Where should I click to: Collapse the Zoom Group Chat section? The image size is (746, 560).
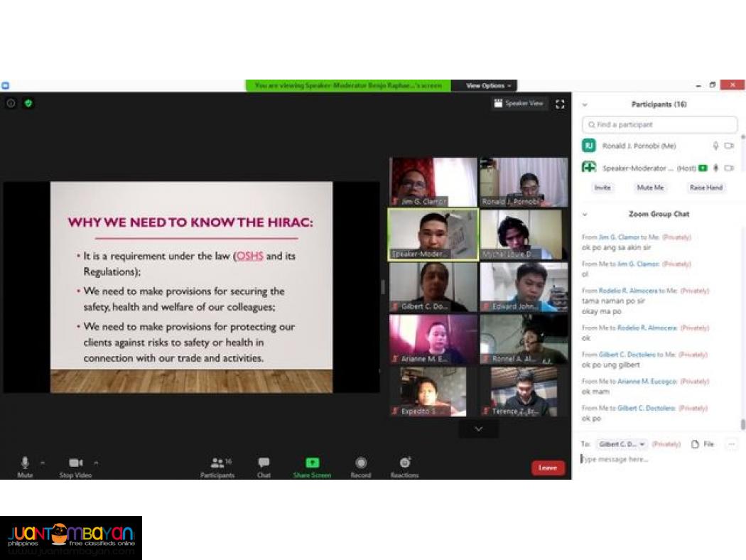[585, 214]
